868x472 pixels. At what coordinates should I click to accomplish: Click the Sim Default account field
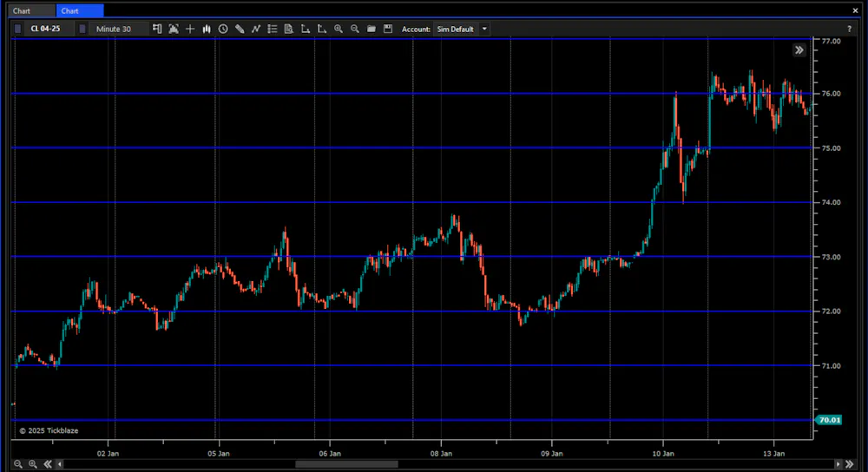[456, 29]
